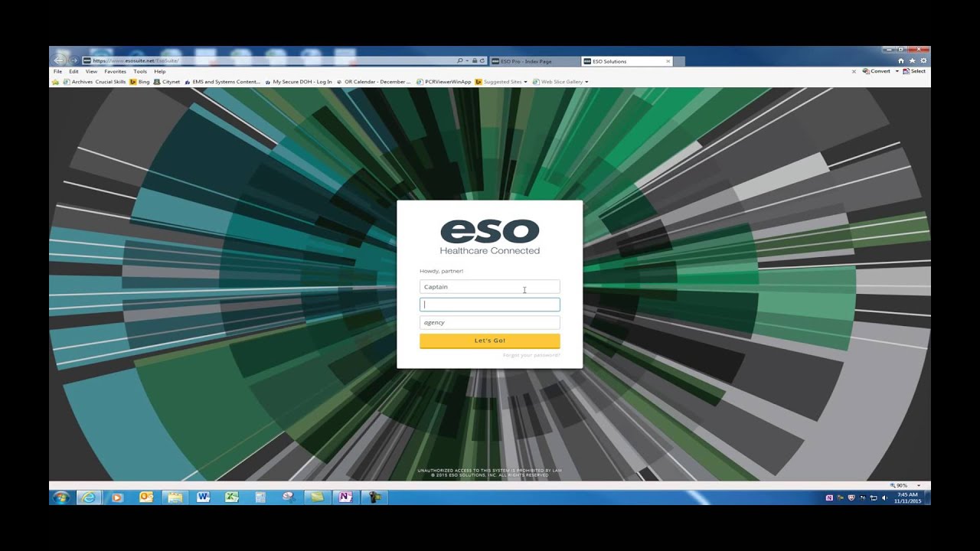
Task: Open the PCRViewerWinApp favorite
Action: (x=443, y=81)
